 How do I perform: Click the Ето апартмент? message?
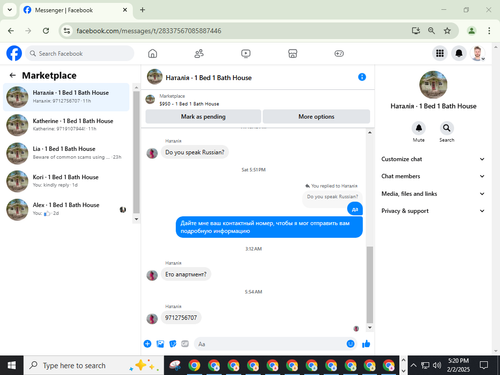tap(186, 274)
